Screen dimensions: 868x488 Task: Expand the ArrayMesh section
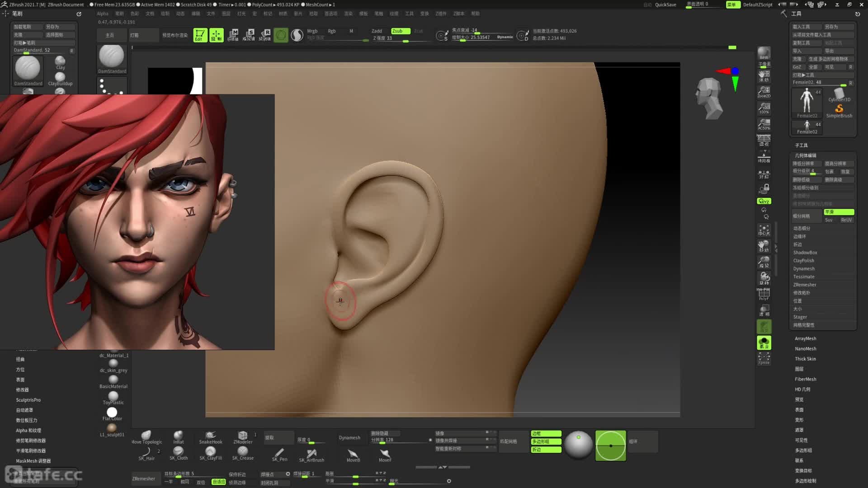click(806, 339)
